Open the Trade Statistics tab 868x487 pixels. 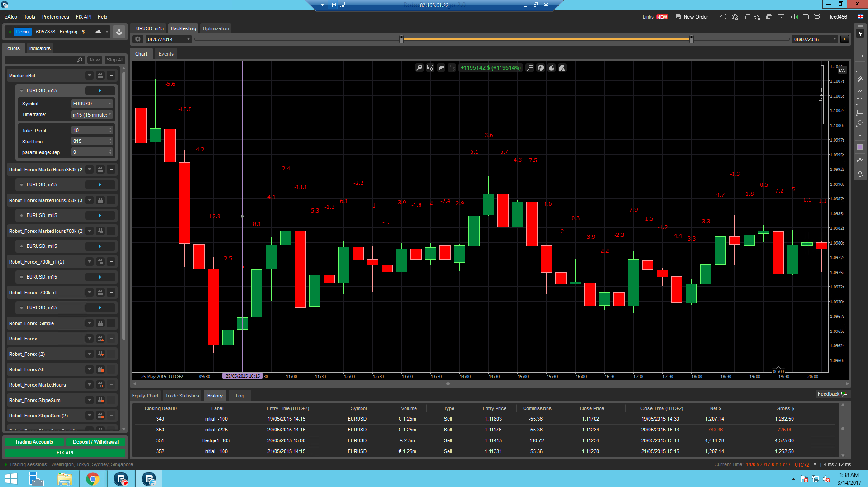tap(182, 396)
